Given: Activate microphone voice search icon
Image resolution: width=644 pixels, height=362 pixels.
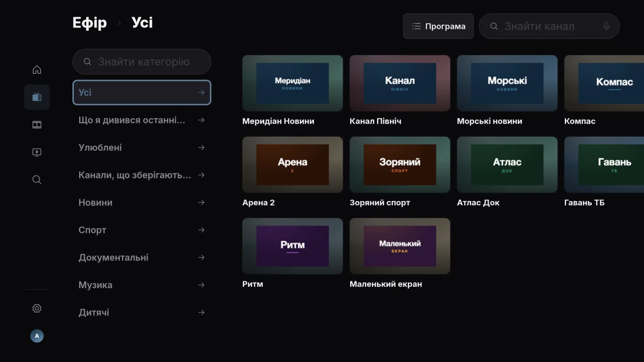Looking at the screenshot, I should click(x=606, y=26).
